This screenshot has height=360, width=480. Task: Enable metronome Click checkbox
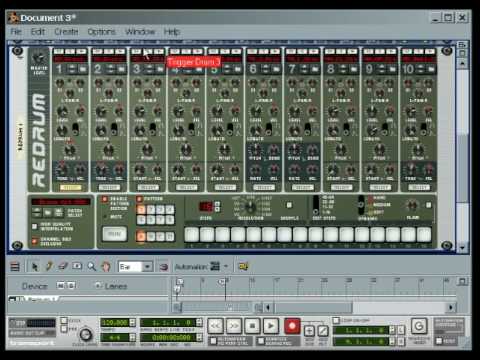coord(64,321)
